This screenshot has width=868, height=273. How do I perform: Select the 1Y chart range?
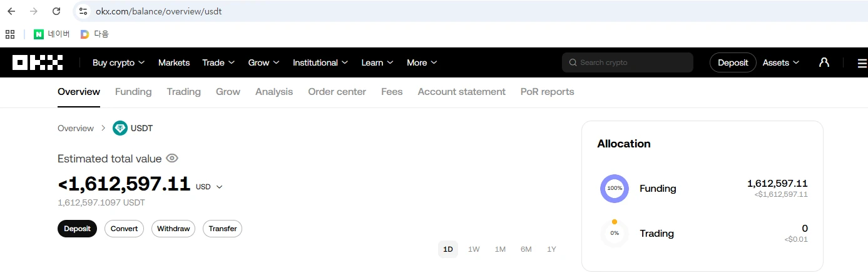551,249
